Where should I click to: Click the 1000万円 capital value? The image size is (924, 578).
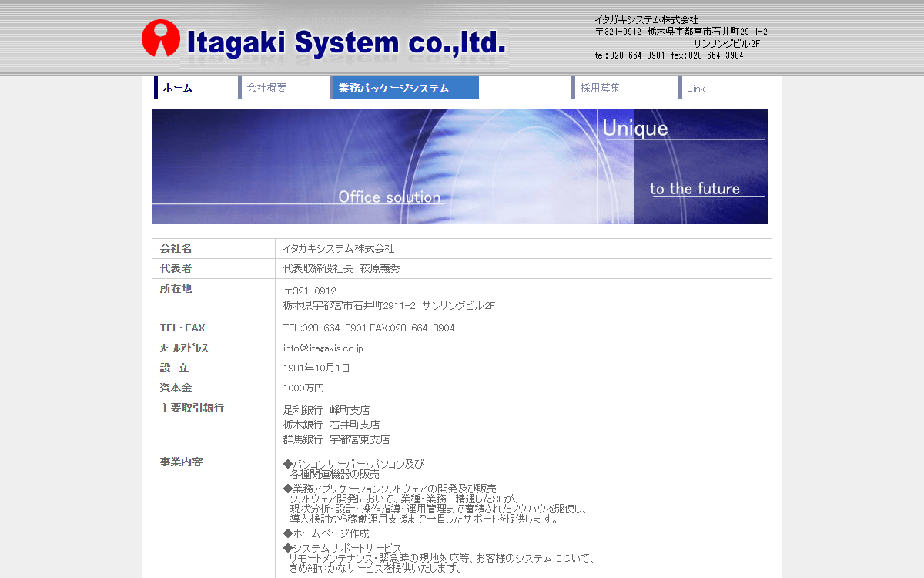pos(303,388)
